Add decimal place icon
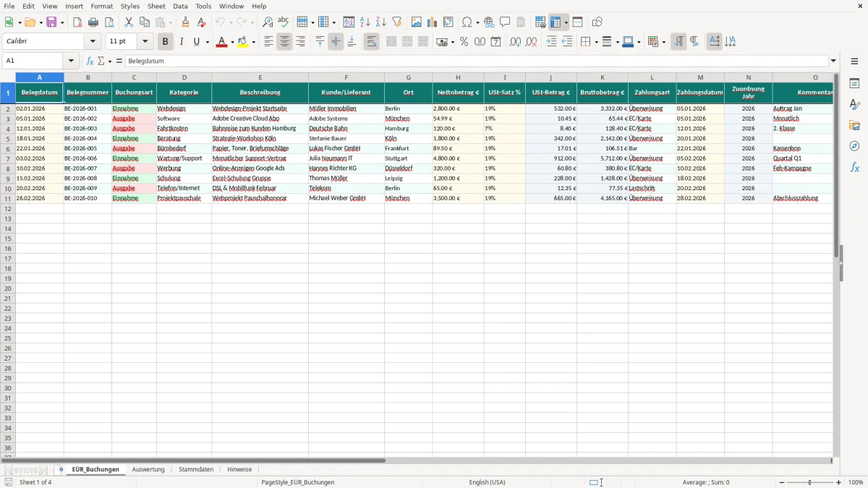The height and width of the screenshot is (488, 868). point(515,42)
